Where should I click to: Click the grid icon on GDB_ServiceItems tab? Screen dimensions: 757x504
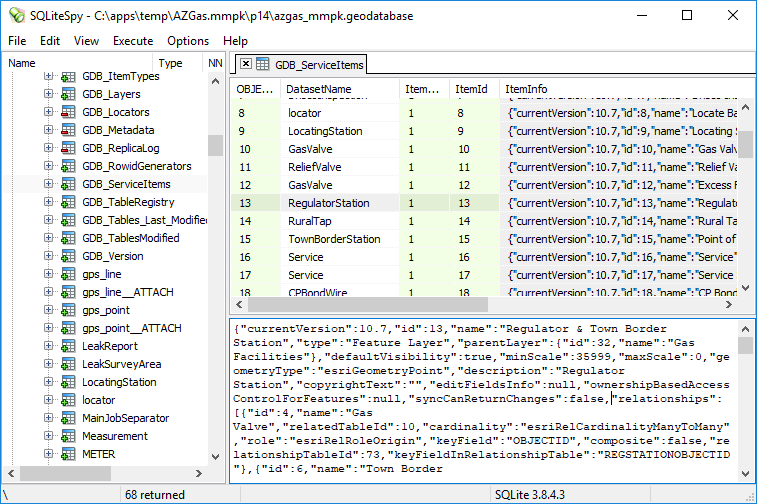tap(263, 64)
